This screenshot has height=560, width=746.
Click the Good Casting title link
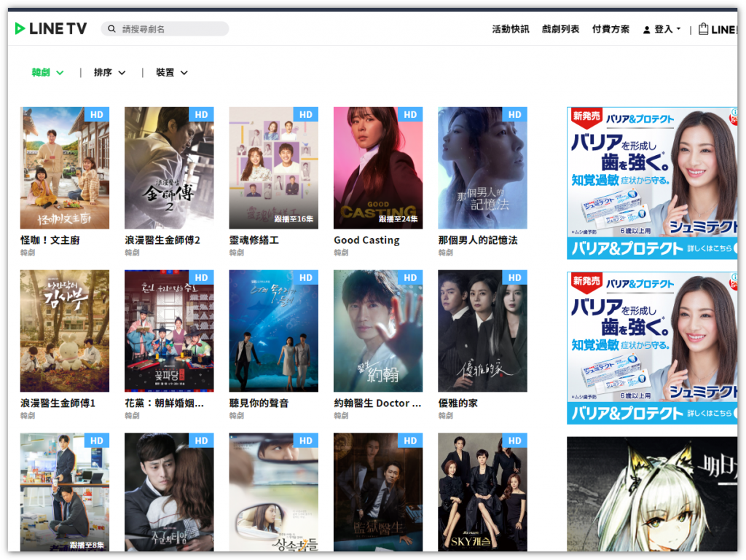click(367, 240)
